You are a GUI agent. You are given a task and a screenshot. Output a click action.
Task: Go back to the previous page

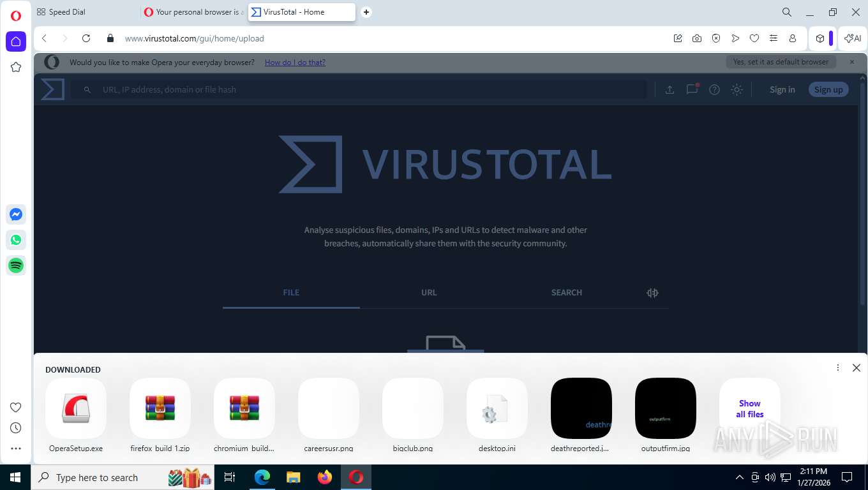click(45, 38)
